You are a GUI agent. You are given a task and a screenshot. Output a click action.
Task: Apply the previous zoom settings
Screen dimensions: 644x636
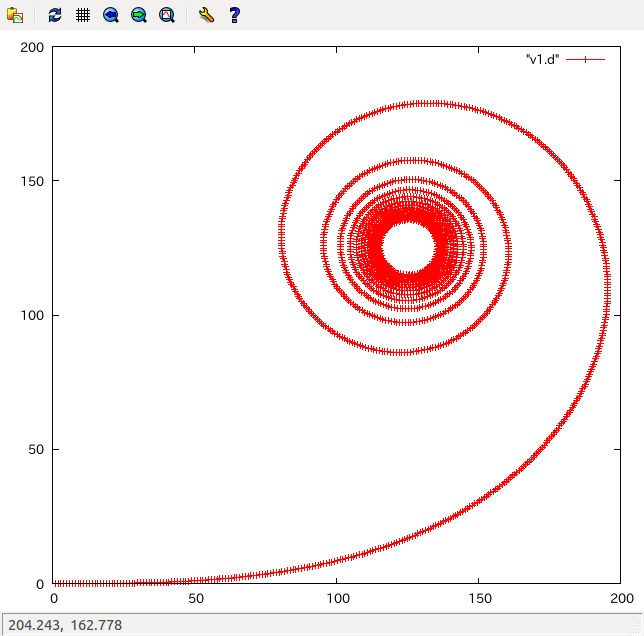click(x=110, y=15)
